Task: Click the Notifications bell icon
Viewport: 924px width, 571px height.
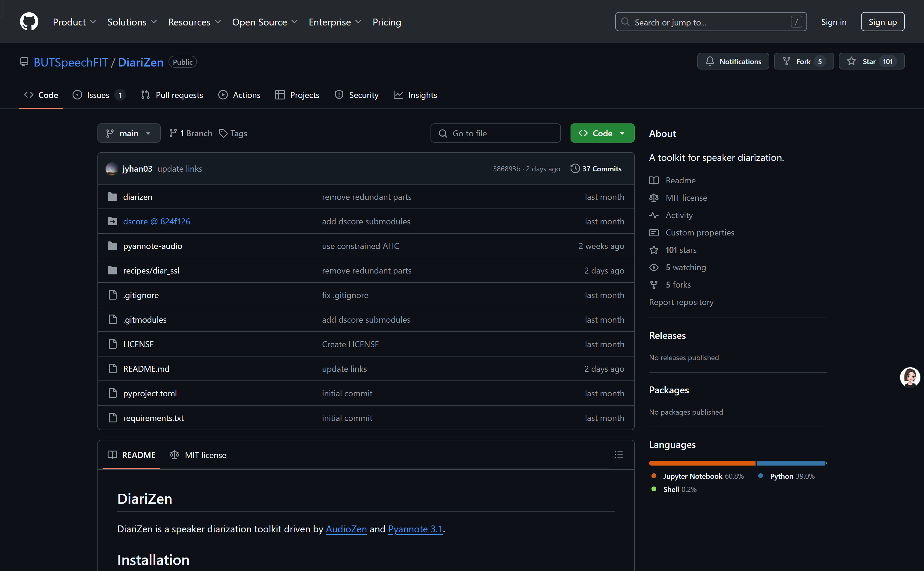Action: click(x=710, y=61)
